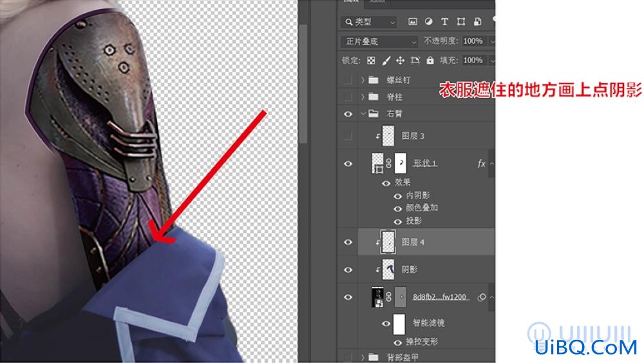Screen dimensions: 644x363
Task: Select 形状 1 shape layer thumbnail
Action: pyautogui.click(x=377, y=164)
